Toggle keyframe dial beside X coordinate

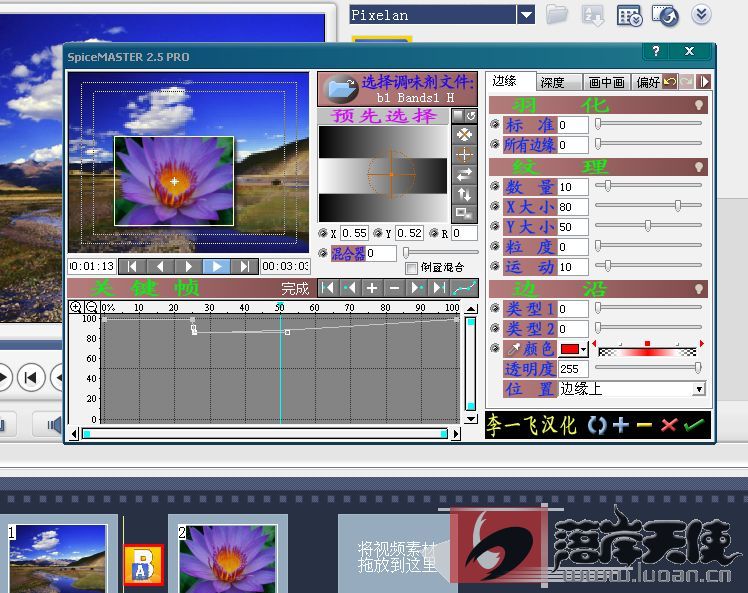[323, 233]
